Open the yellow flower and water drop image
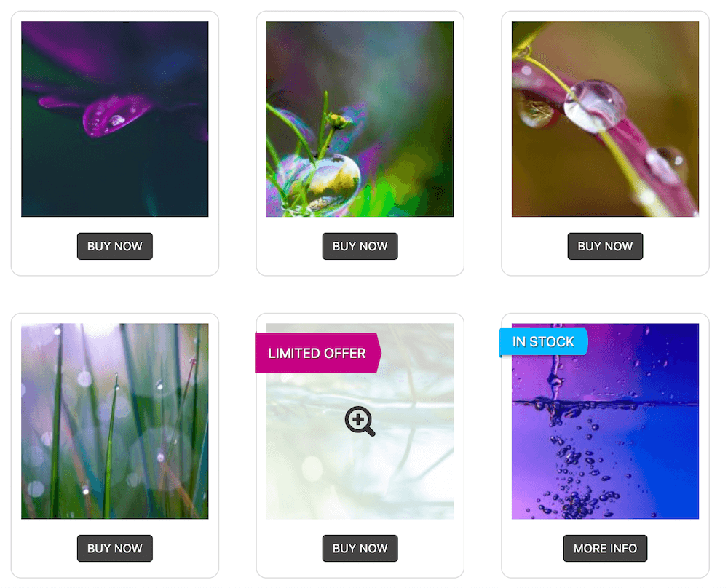Screen dimensions: 728x588 point(360,119)
